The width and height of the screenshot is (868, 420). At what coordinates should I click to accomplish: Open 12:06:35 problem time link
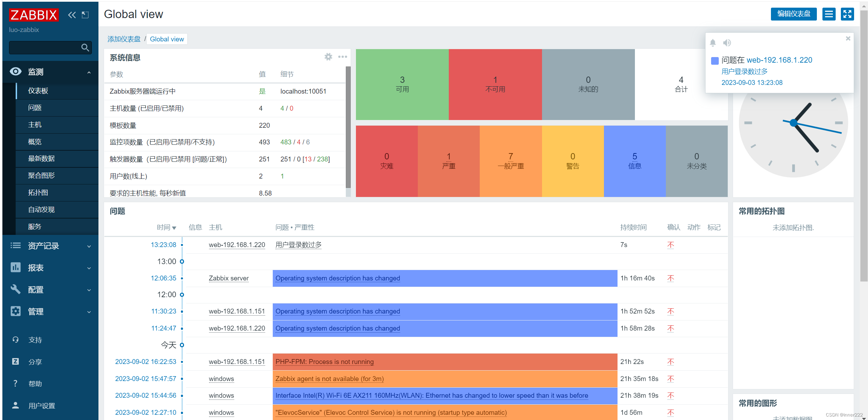click(x=164, y=278)
